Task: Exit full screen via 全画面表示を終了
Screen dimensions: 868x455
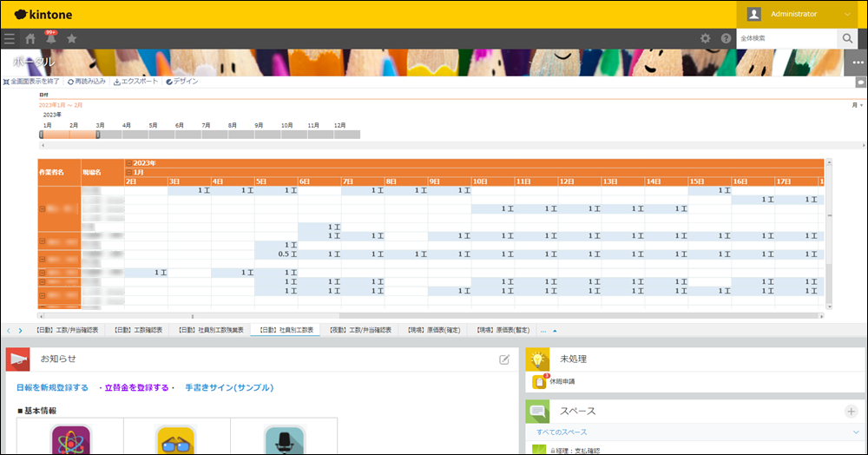Action: click(x=31, y=82)
